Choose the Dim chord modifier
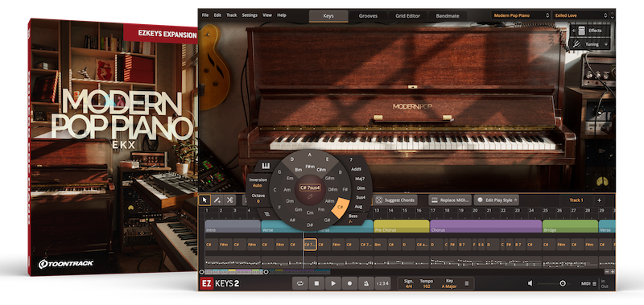Image resolution: width=644 pixels, height=305 pixels. 361,188
